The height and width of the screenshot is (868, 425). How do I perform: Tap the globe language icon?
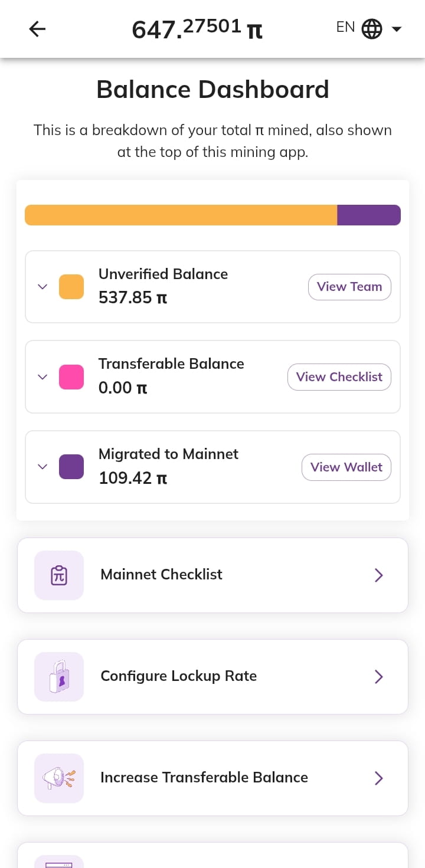click(x=371, y=28)
